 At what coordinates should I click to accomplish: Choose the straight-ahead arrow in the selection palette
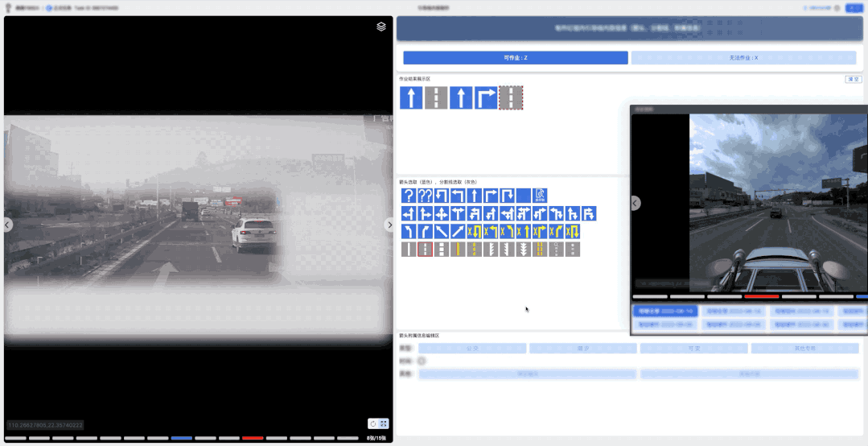click(x=475, y=196)
